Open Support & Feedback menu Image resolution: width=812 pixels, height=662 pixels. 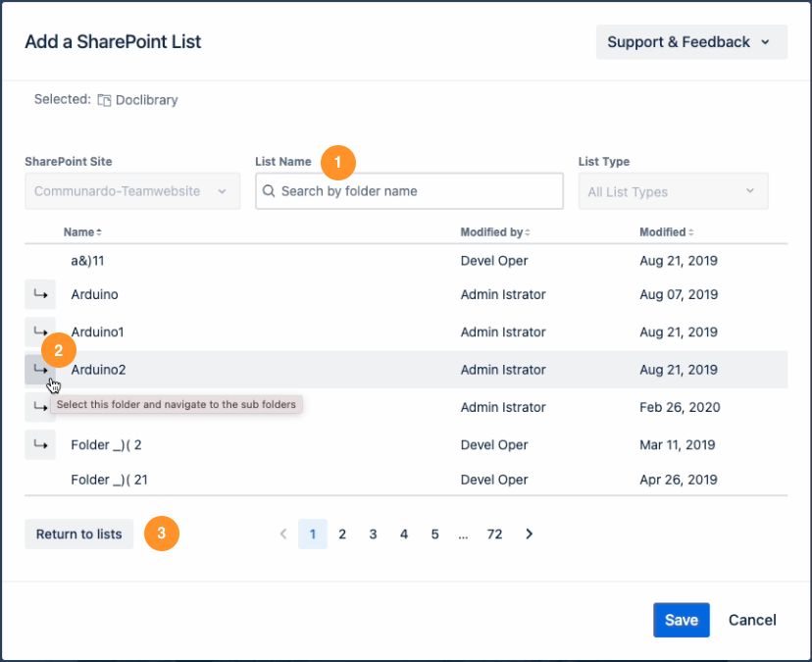tap(691, 42)
